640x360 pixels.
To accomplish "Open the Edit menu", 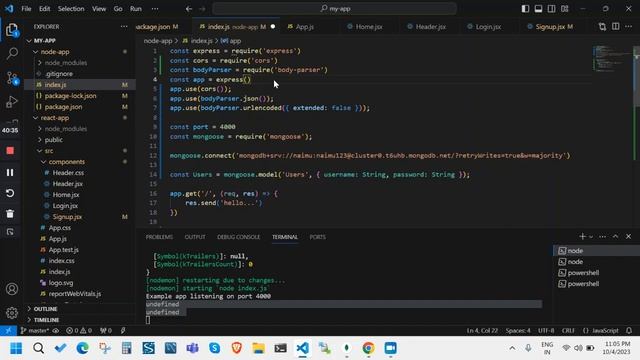I will point(44,9).
